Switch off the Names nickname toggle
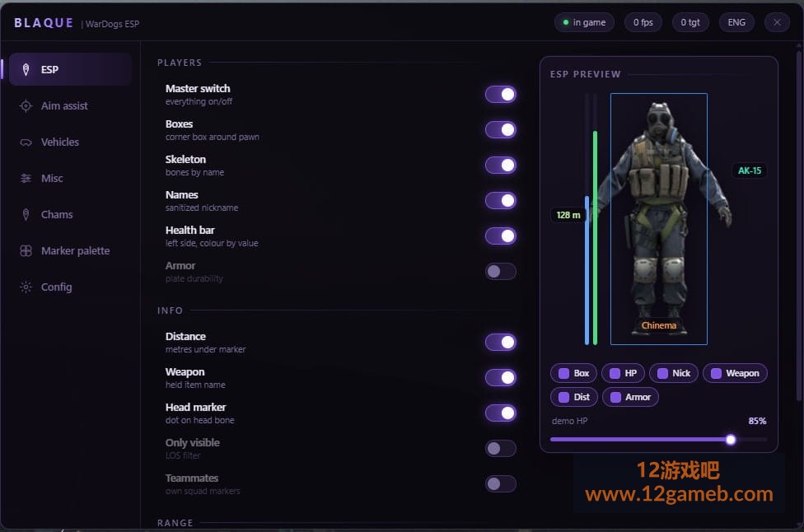 coord(501,200)
